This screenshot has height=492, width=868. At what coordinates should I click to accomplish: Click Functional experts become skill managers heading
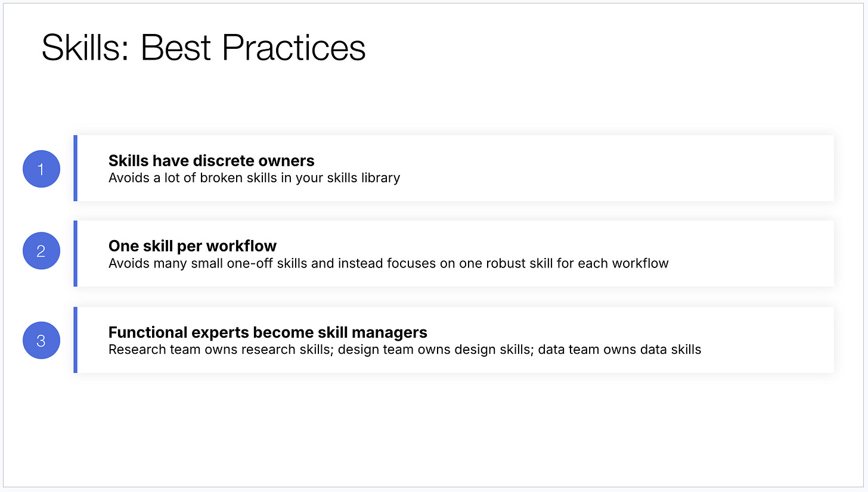[268, 332]
